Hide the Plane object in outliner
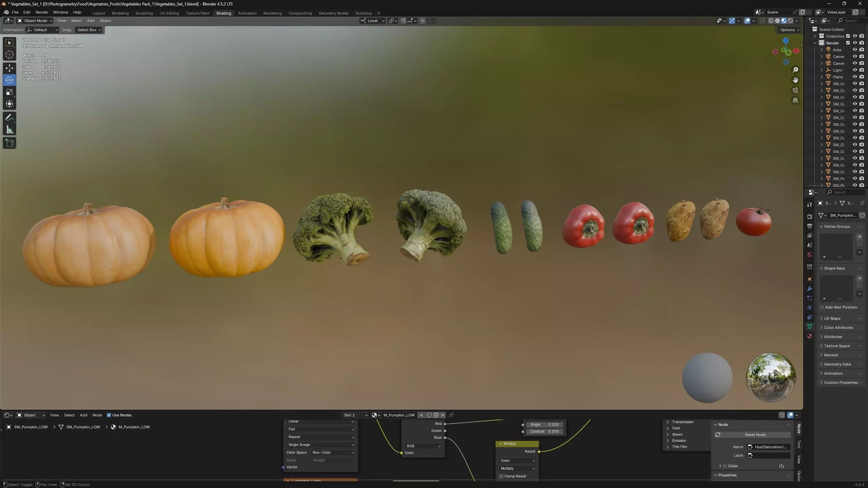The width and height of the screenshot is (868, 488). click(x=855, y=77)
